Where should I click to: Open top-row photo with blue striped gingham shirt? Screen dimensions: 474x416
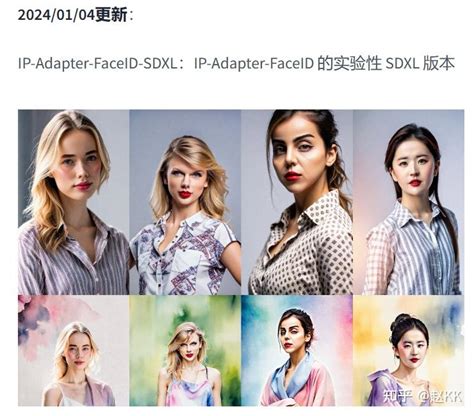pos(408,202)
